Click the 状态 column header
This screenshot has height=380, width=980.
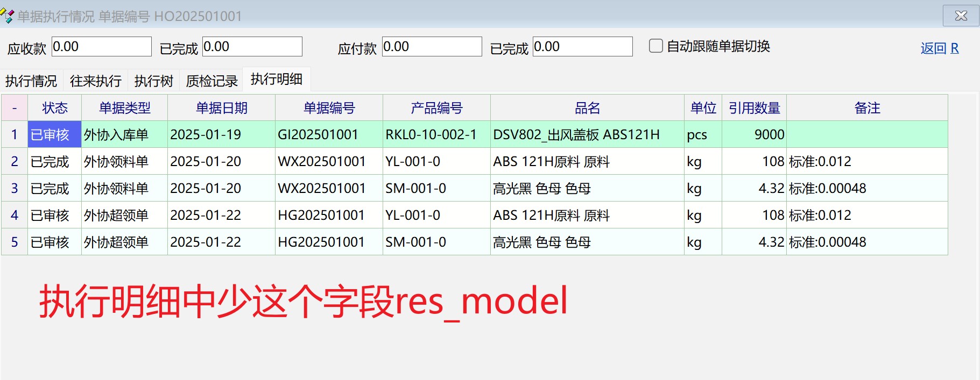click(54, 108)
